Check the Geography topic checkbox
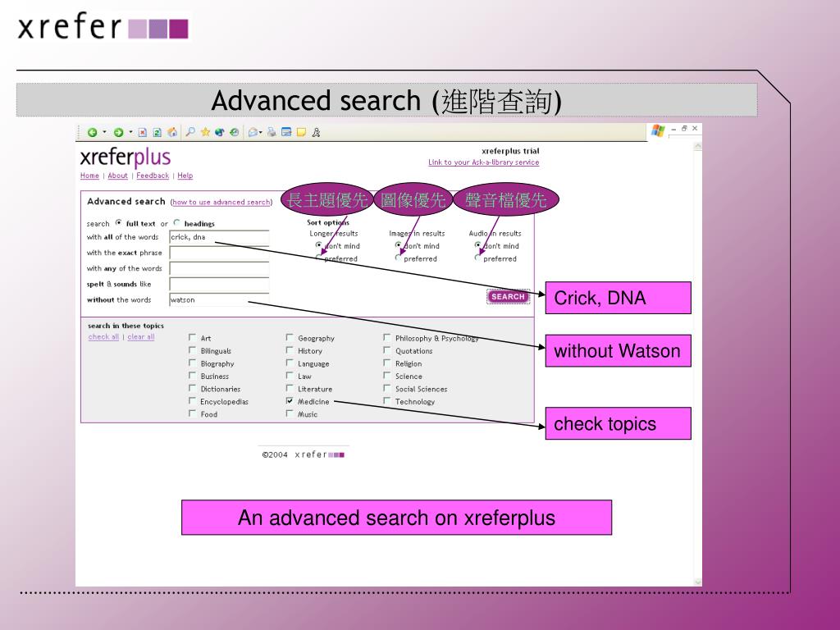The width and height of the screenshot is (840, 630). click(x=290, y=337)
